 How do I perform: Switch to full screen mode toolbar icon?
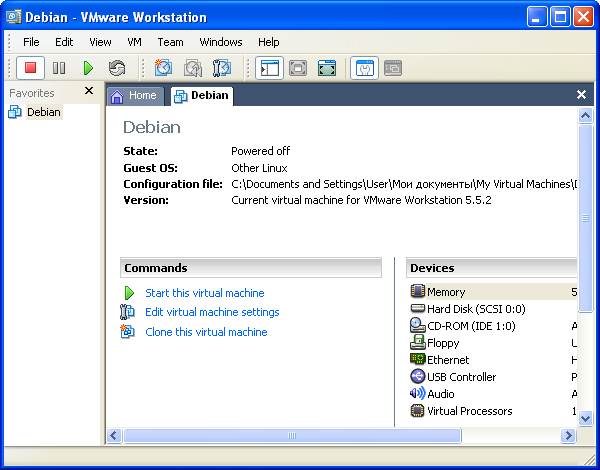[327, 68]
